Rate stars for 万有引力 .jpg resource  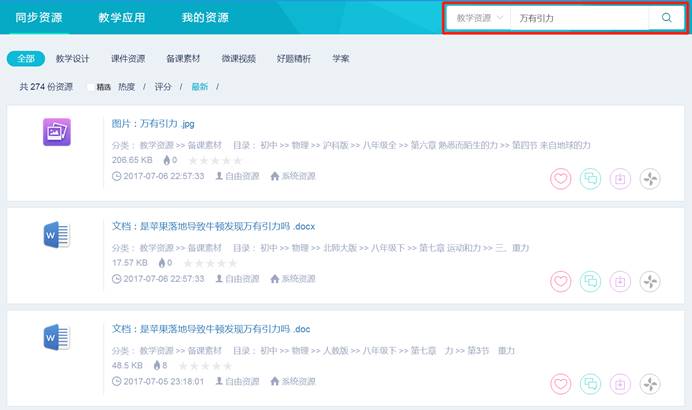click(x=215, y=160)
